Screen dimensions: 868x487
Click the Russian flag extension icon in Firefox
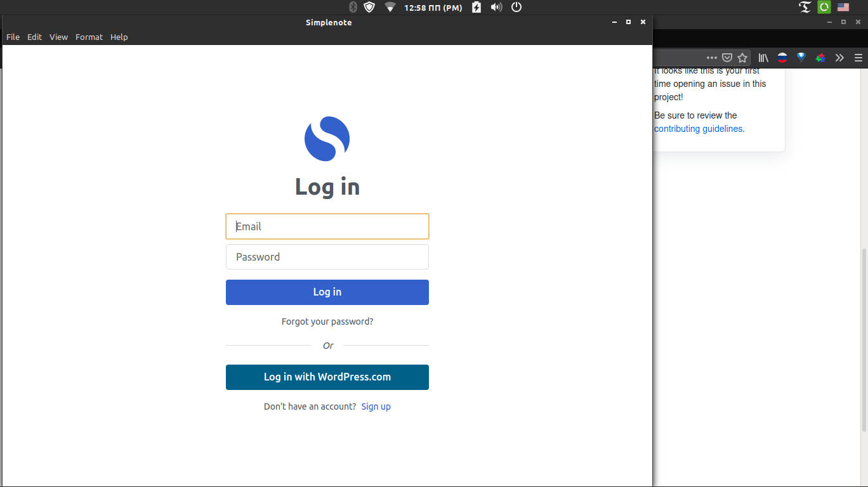[782, 58]
